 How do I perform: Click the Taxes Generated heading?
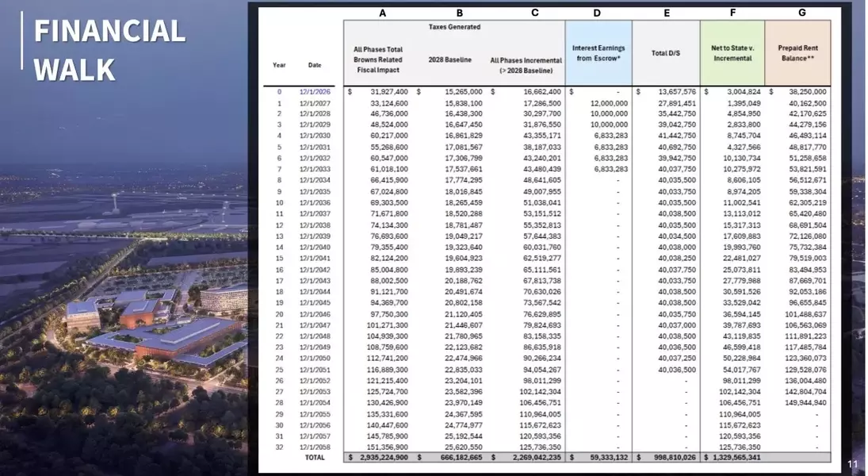tap(454, 27)
